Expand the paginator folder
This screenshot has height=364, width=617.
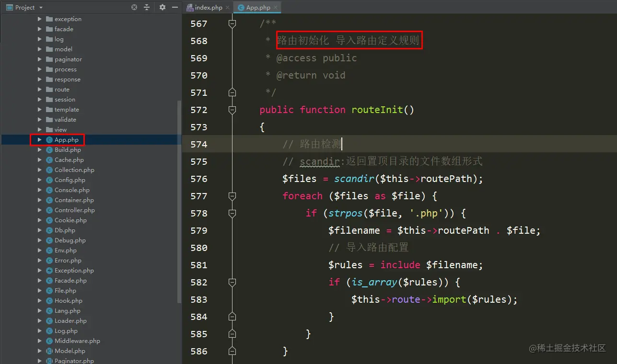(40, 59)
